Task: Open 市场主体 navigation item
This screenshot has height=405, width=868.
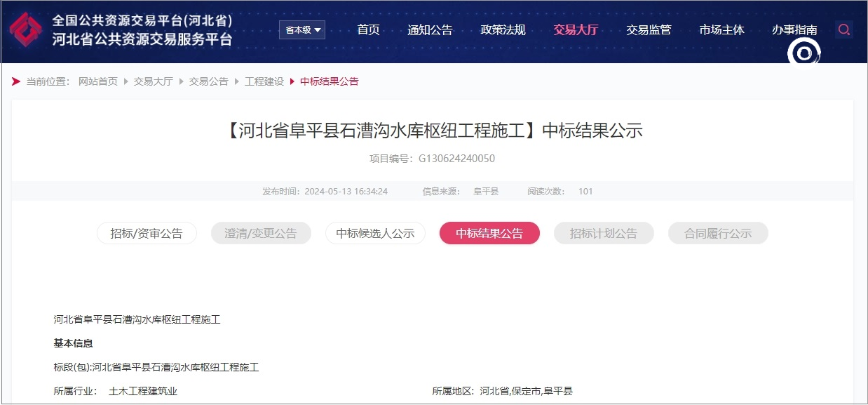Action: click(721, 29)
